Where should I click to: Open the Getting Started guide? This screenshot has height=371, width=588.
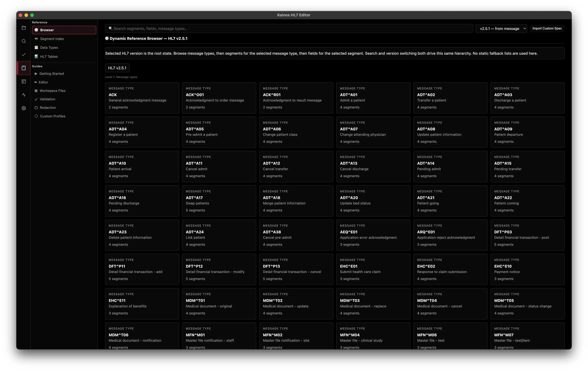coord(64,74)
